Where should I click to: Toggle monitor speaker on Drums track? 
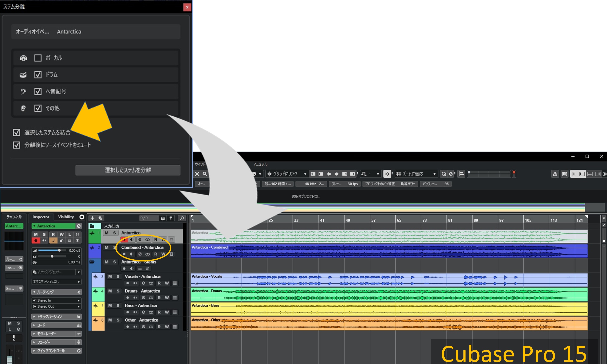pos(135,297)
